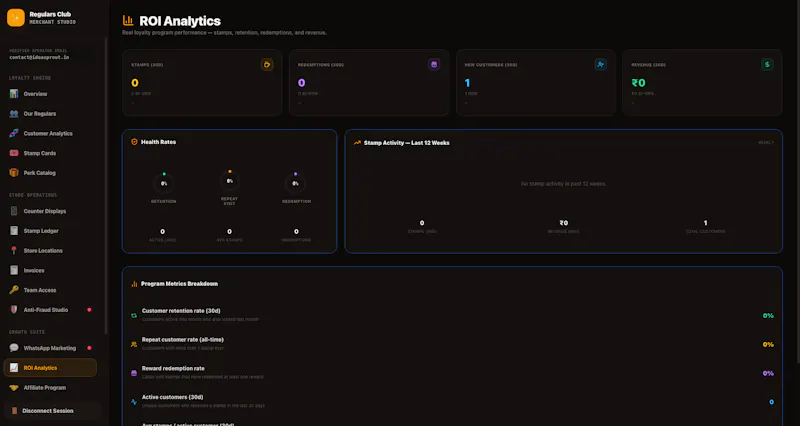Open the Counter Displays icon
The image size is (800, 426).
[14, 211]
